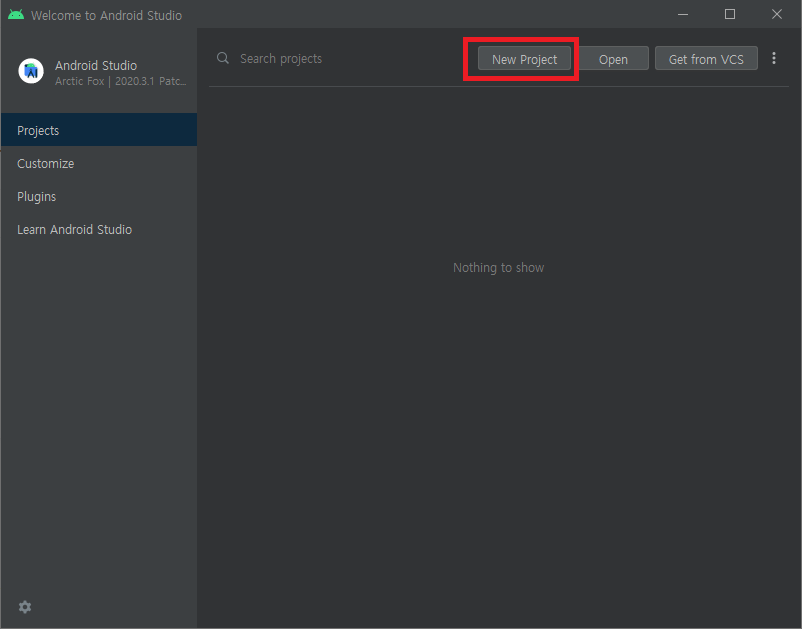802x629 pixels.
Task: Select the Projects tab
Action: click(99, 130)
